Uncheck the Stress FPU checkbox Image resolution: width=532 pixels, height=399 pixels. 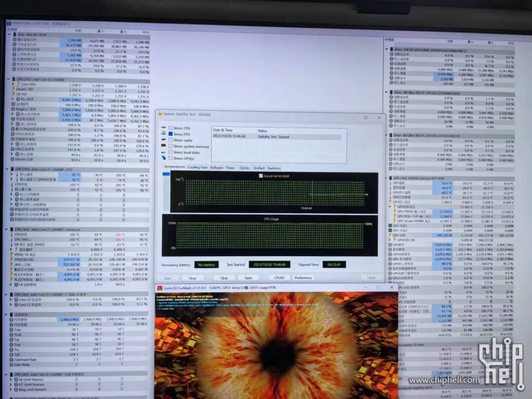click(x=170, y=134)
